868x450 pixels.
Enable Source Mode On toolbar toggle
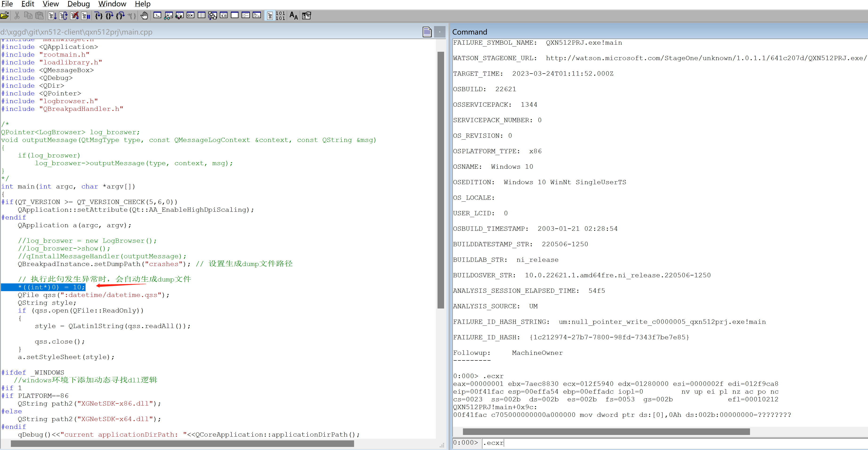270,16
